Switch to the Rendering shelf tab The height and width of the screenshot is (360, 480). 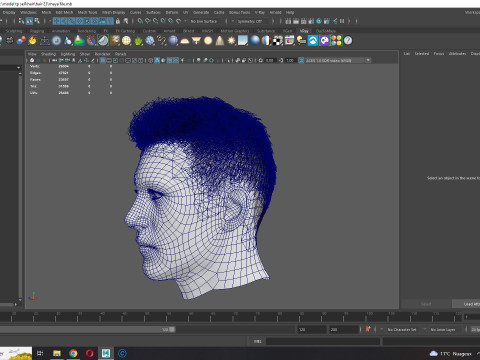[x=87, y=31]
